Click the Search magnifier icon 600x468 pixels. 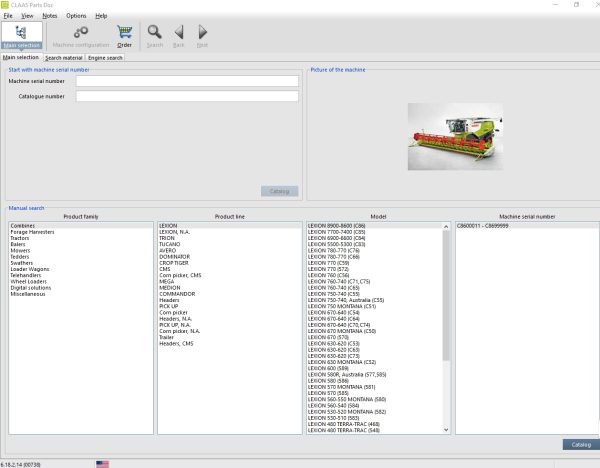[x=155, y=32]
